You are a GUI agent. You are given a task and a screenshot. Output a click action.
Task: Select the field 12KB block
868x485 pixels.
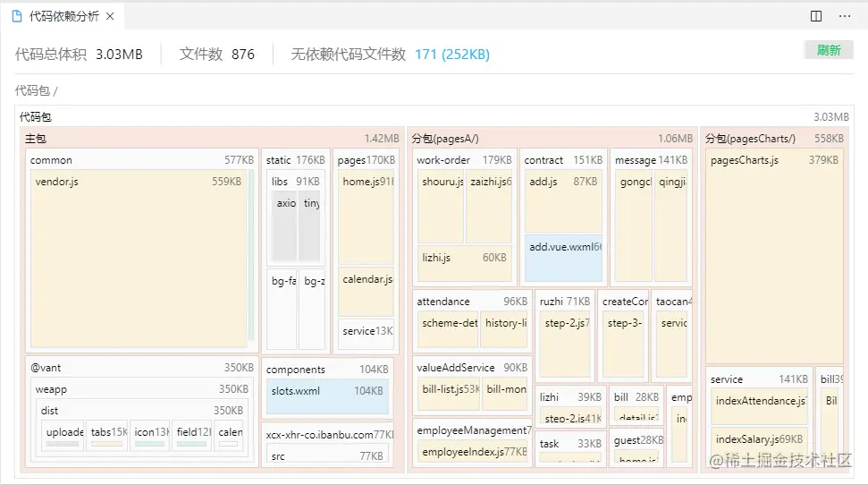click(x=192, y=436)
